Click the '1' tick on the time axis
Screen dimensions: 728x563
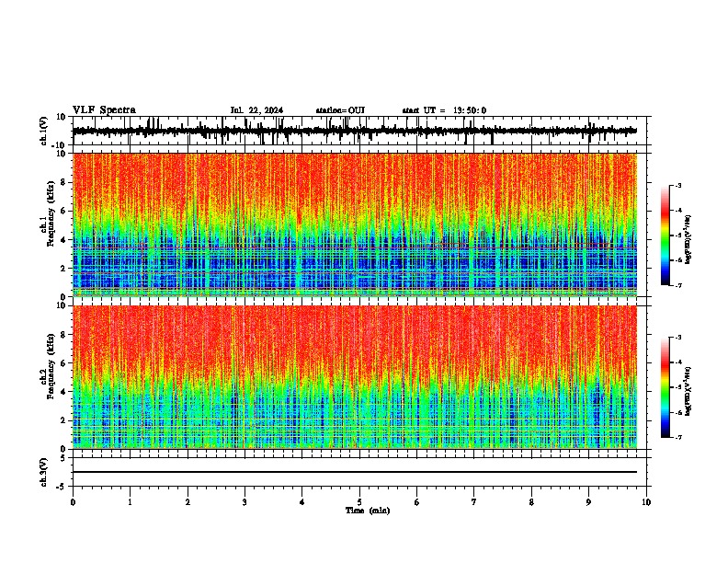pos(130,502)
